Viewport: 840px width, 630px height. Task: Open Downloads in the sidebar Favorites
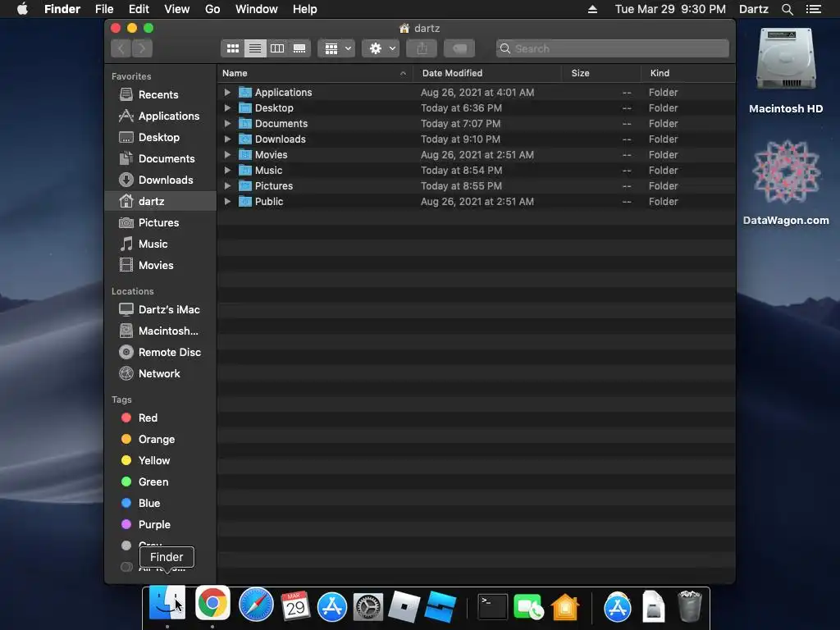click(160, 180)
